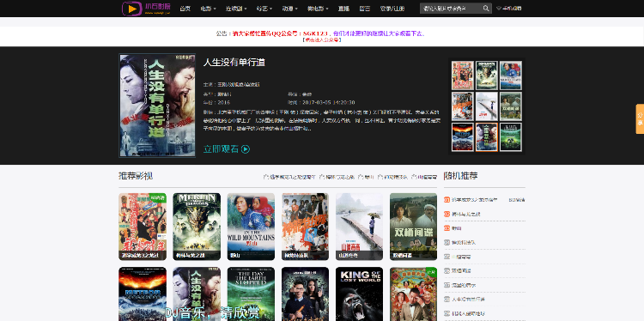Open the red collage movie poster card
Screen dimensions: 644x321
point(143,227)
